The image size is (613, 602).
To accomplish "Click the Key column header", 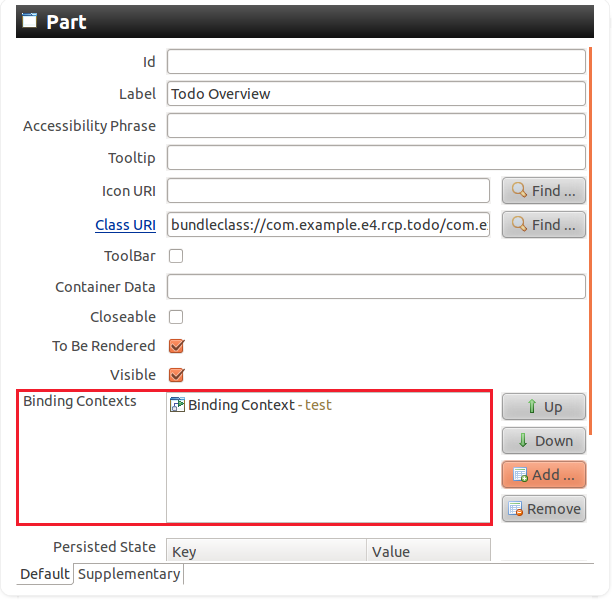I will coord(267,552).
